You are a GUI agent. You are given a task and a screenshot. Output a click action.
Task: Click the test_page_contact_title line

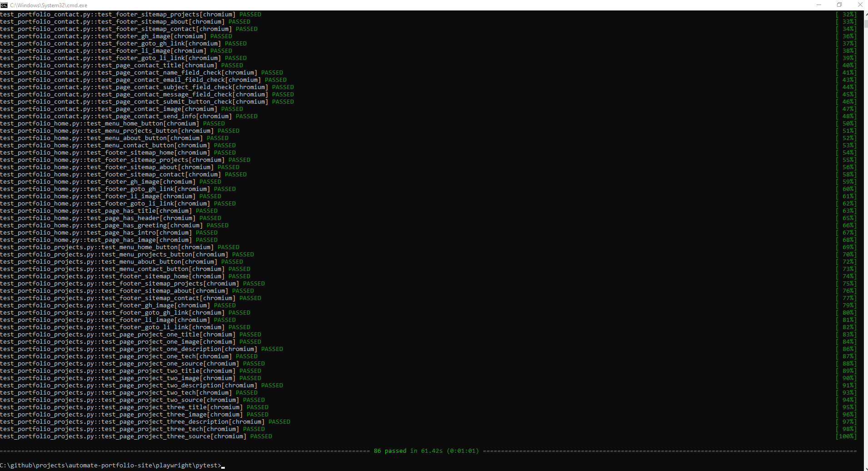click(121, 65)
